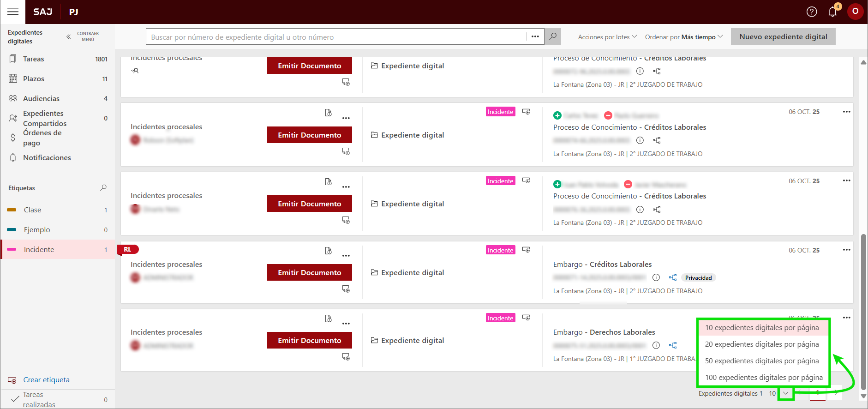Click the help question mark icon
The width and height of the screenshot is (868, 409).
pyautogui.click(x=811, y=12)
